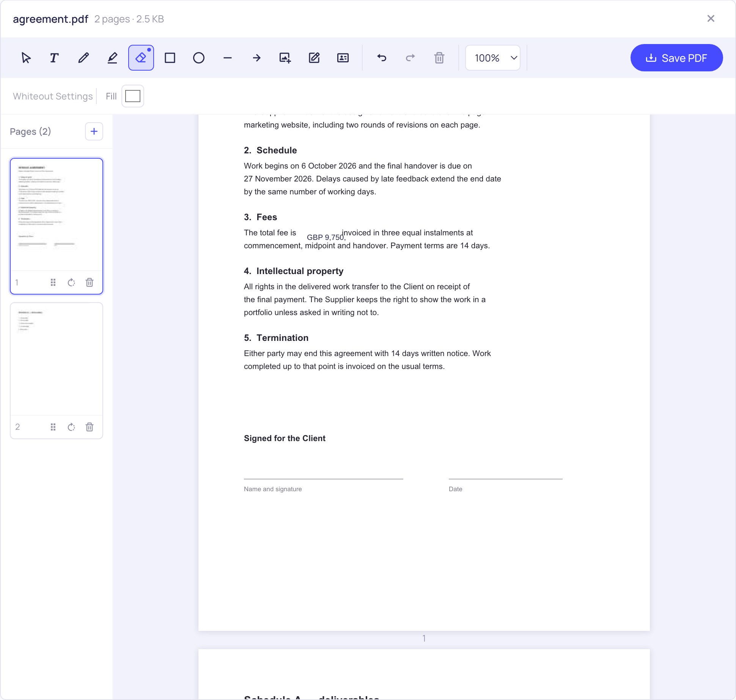Screen dimensions: 736x700
Task: Select the Pencil draw tool
Action: tap(83, 58)
